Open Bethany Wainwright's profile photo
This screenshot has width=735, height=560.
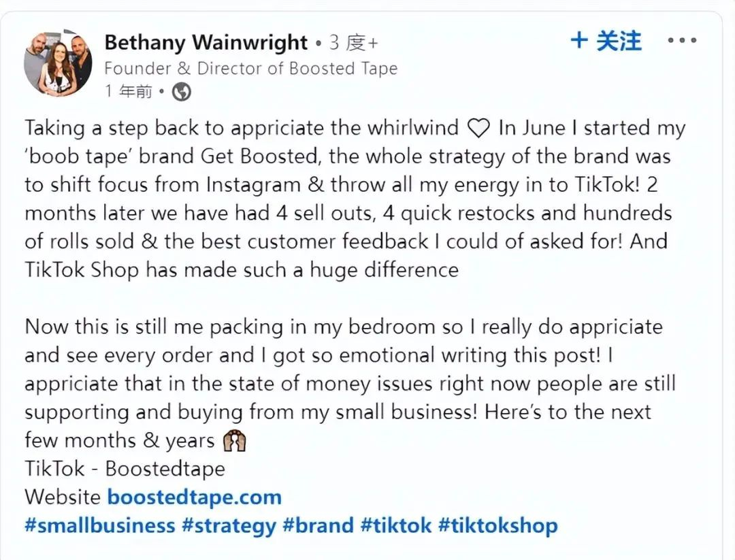(58, 63)
